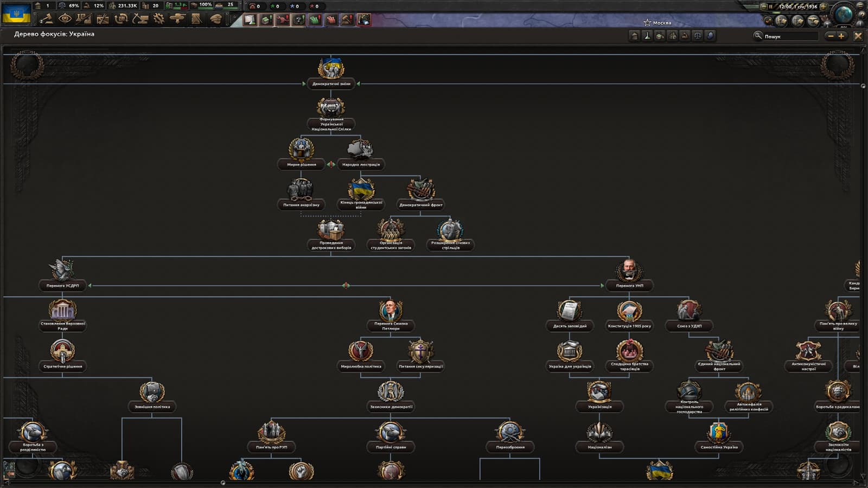Viewport: 868px width, 488px height.
Task: Zoom in the focus tree with plus
Action: [841, 36]
